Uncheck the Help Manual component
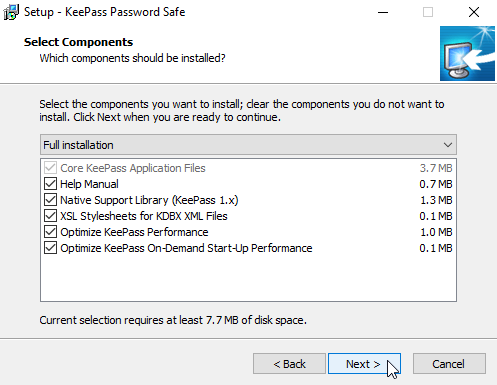The height and width of the screenshot is (385, 497). pos(50,184)
